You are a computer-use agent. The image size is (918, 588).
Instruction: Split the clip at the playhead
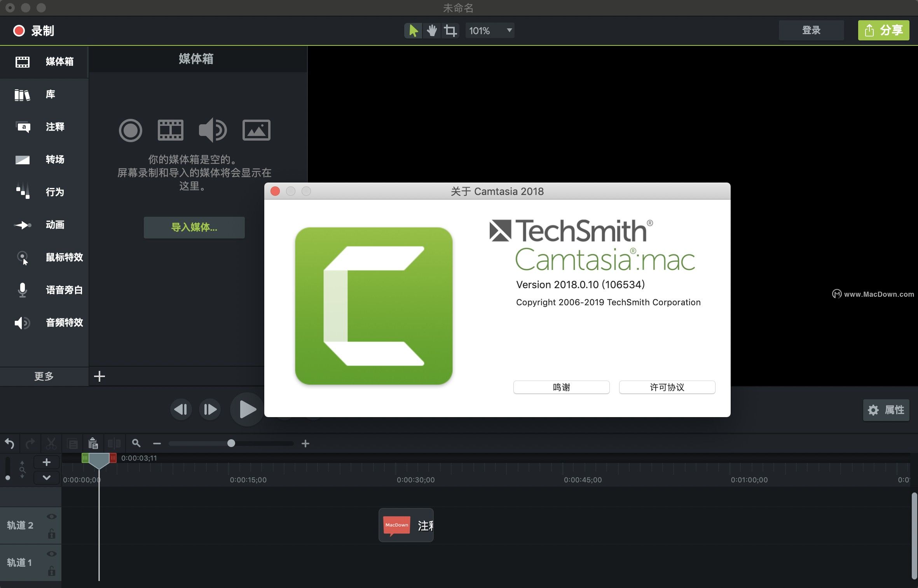point(114,444)
